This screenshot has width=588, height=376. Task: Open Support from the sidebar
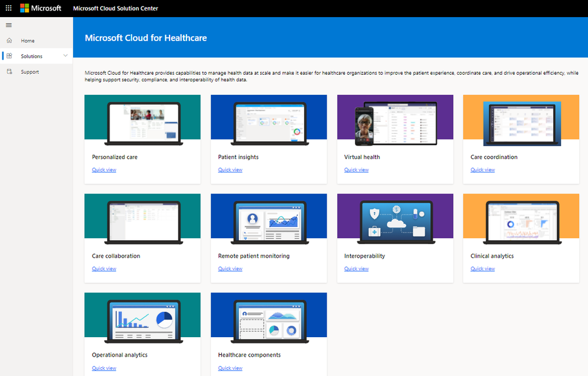pyautogui.click(x=36, y=72)
